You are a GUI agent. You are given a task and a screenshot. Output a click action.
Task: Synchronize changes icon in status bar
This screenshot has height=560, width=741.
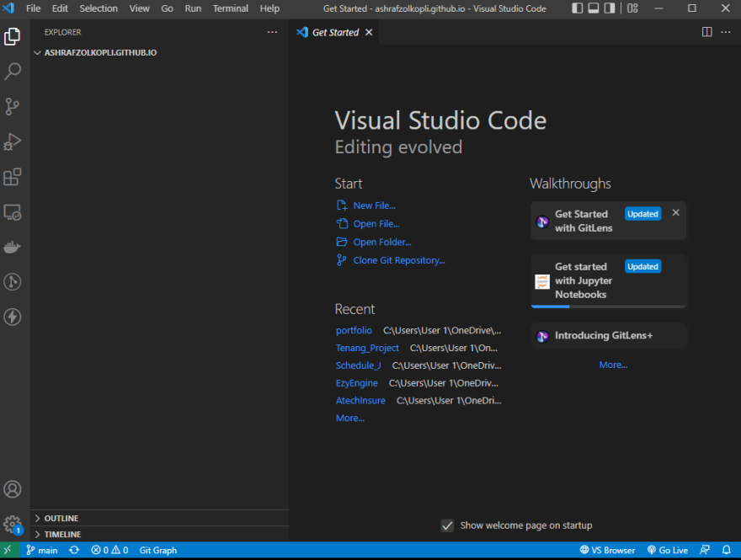click(x=74, y=550)
